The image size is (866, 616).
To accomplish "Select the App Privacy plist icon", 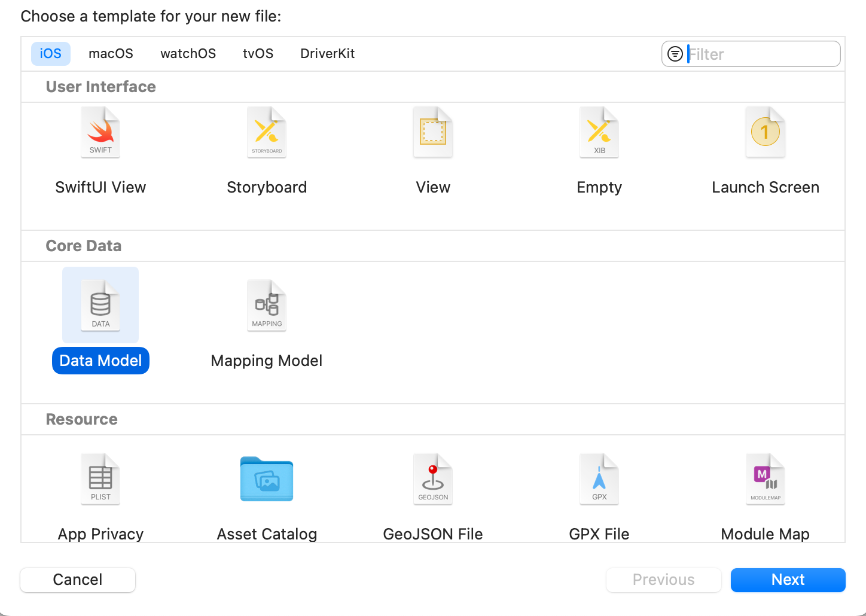I will pos(100,479).
